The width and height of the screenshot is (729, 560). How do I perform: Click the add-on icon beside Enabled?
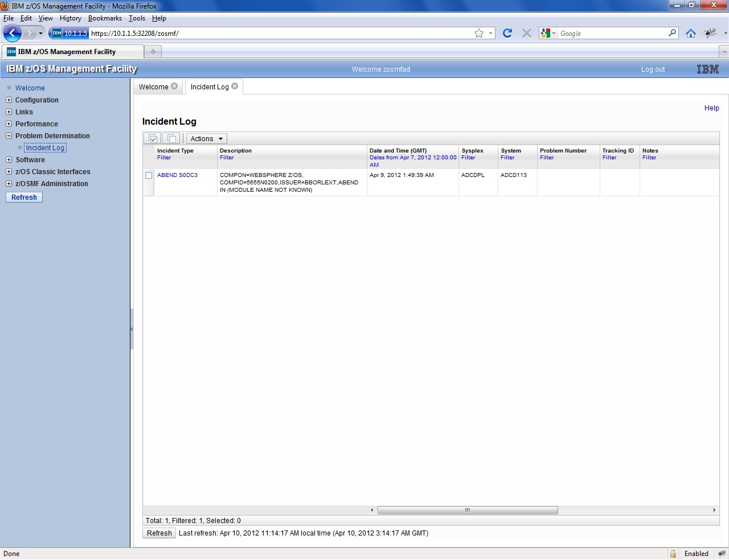point(722,554)
